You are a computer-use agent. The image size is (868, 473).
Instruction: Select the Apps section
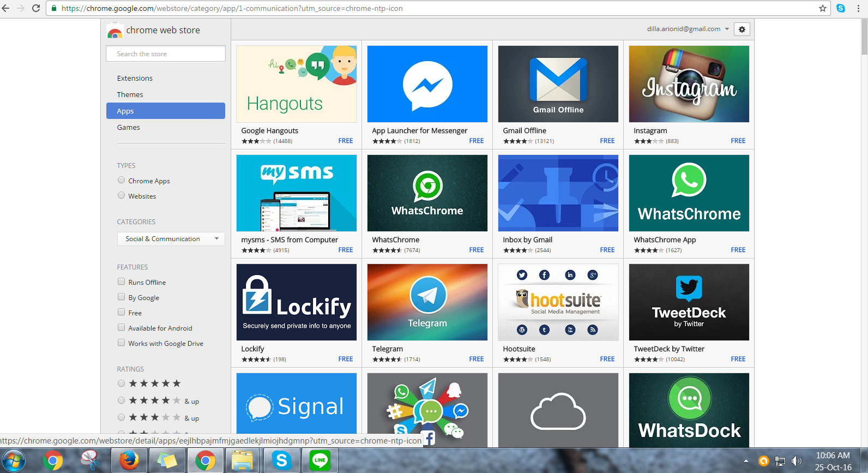point(166,111)
